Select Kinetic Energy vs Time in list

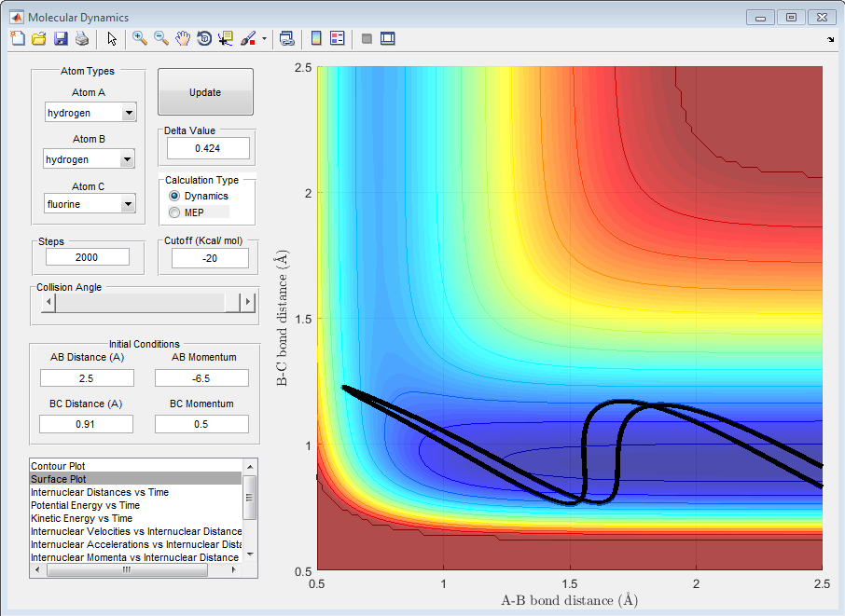click(x=81, y=518)
